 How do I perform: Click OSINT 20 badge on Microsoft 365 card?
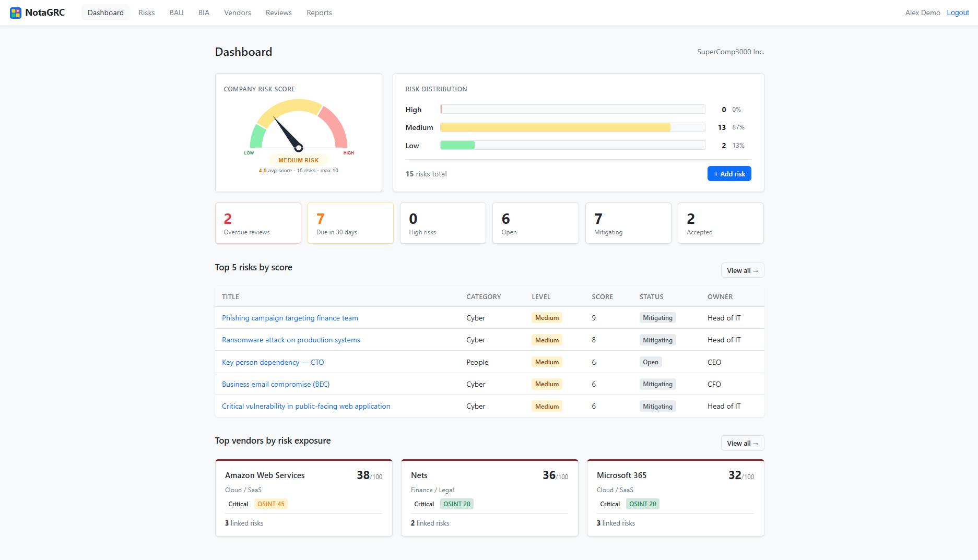[x=643, y=504]
